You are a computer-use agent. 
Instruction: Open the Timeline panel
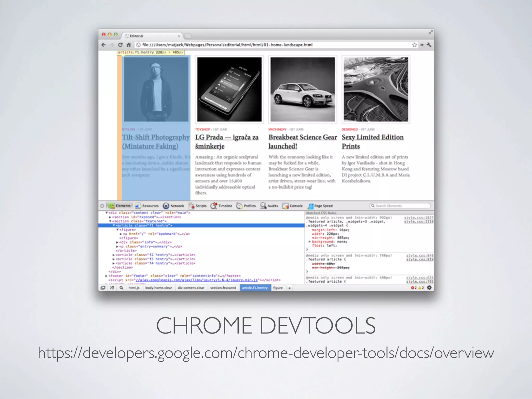click(221, 206)
